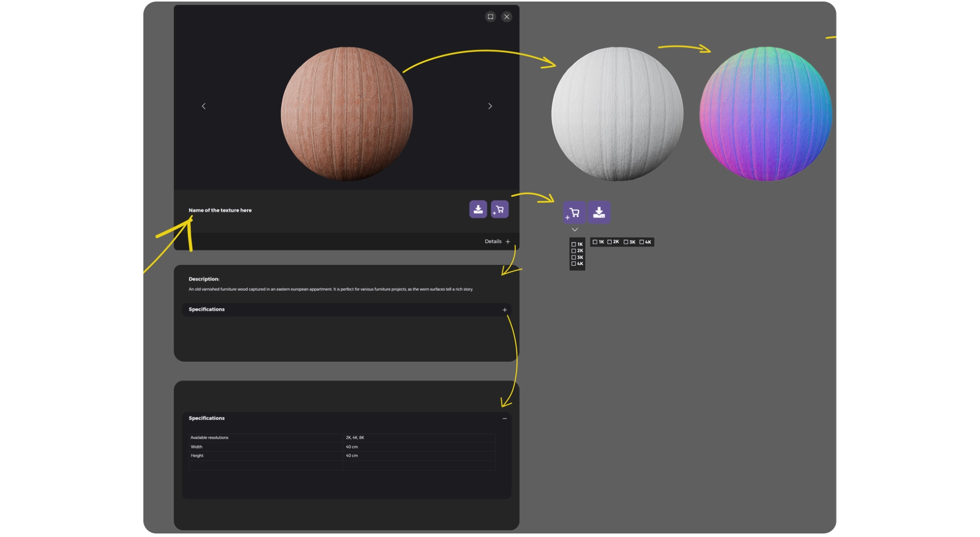Show the next texture preview with right arrow
The width and height of the screenshot is (980, 537).
tap(490, 106)
